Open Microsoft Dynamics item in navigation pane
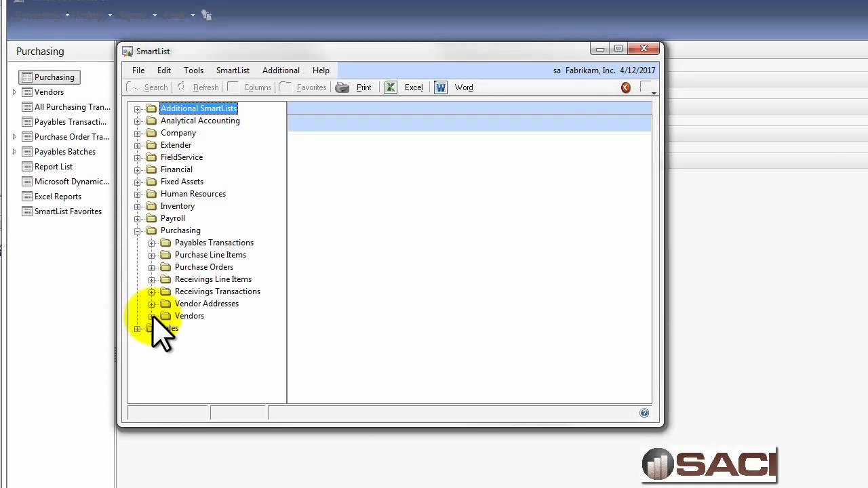 pyautogui.click(x=72, y=182)
